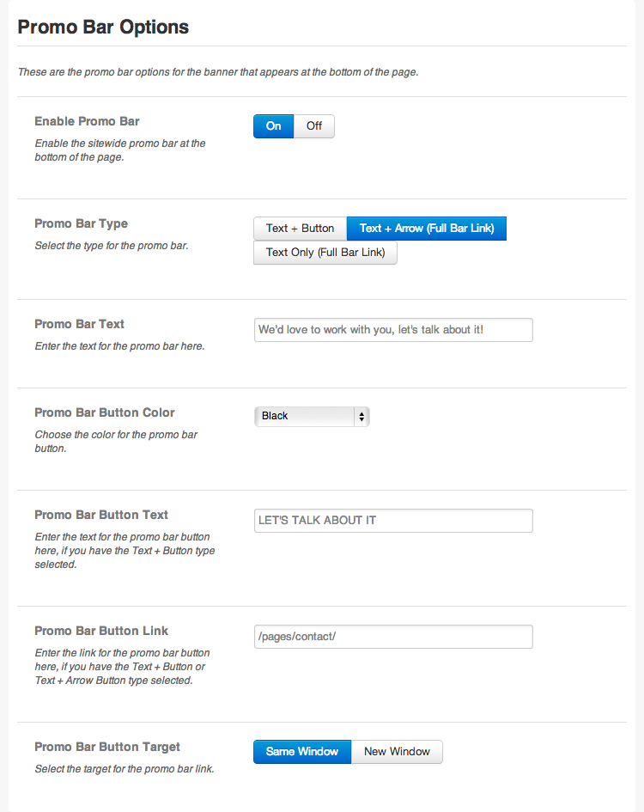Select the Text + Button promo type
644x812 pixels.
click(x=300, y=229)
